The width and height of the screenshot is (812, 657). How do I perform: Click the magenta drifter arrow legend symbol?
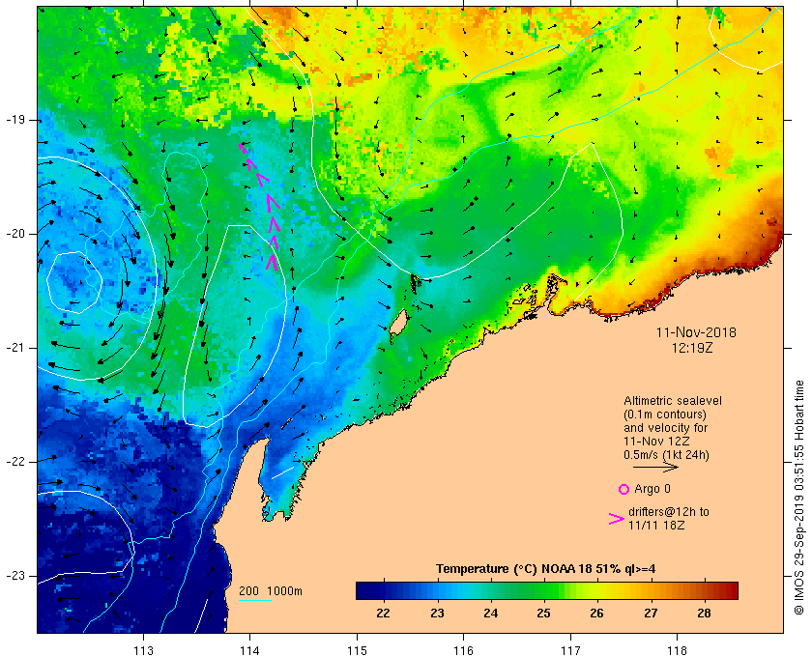[x=617, y=519]
